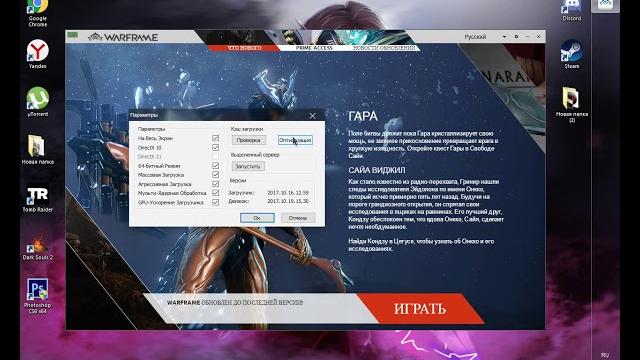Image resolution: width=640 pixels, height=360 pixels.
Task: Click the Warframe logo in launcher header
Action: coord(123,37)
